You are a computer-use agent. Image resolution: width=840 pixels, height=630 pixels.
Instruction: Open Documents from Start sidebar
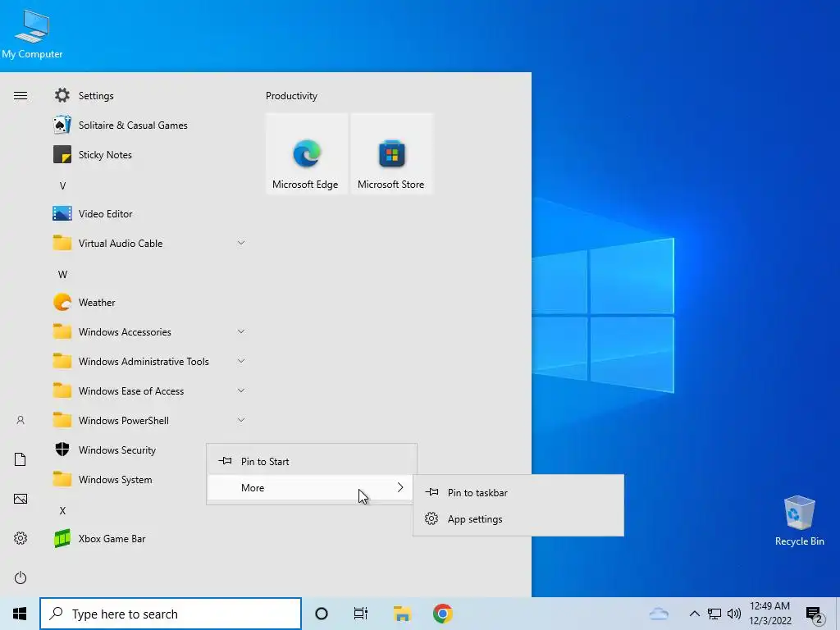tap(21, 459)
